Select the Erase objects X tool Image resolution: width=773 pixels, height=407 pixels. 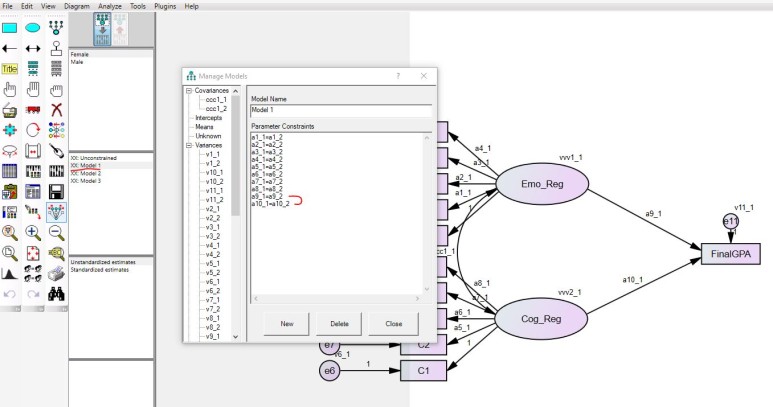pos(56,110)
